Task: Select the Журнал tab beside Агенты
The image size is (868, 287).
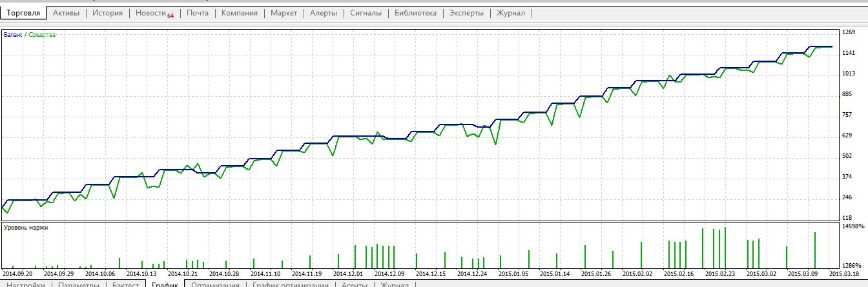Action: click(395, 284)
